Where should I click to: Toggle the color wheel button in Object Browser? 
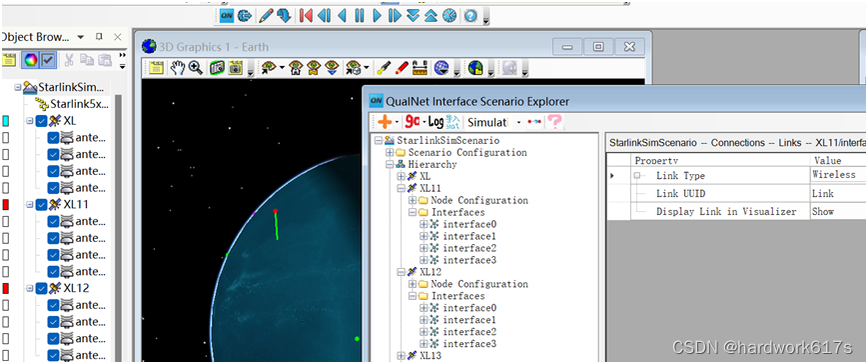point(30,60)
